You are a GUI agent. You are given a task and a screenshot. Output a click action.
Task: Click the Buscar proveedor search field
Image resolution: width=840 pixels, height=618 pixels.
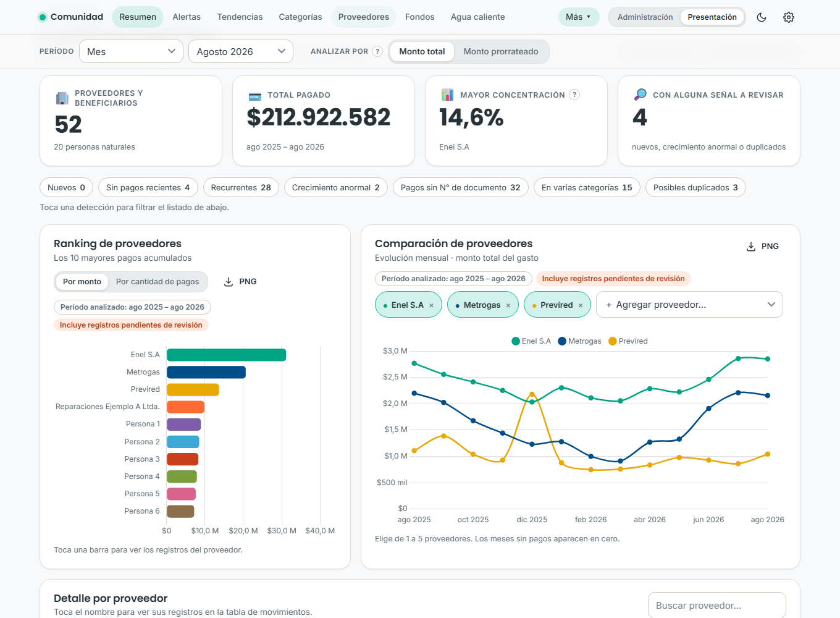point(716,606)
